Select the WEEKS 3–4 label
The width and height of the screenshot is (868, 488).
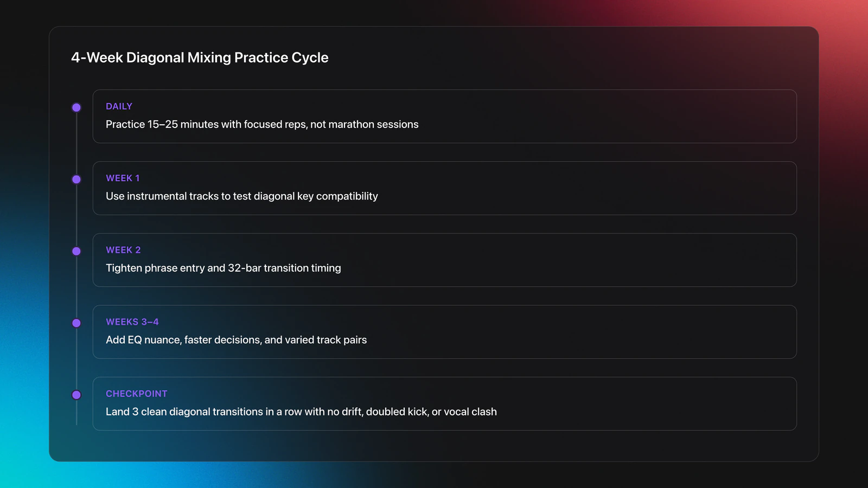[132, 322]
